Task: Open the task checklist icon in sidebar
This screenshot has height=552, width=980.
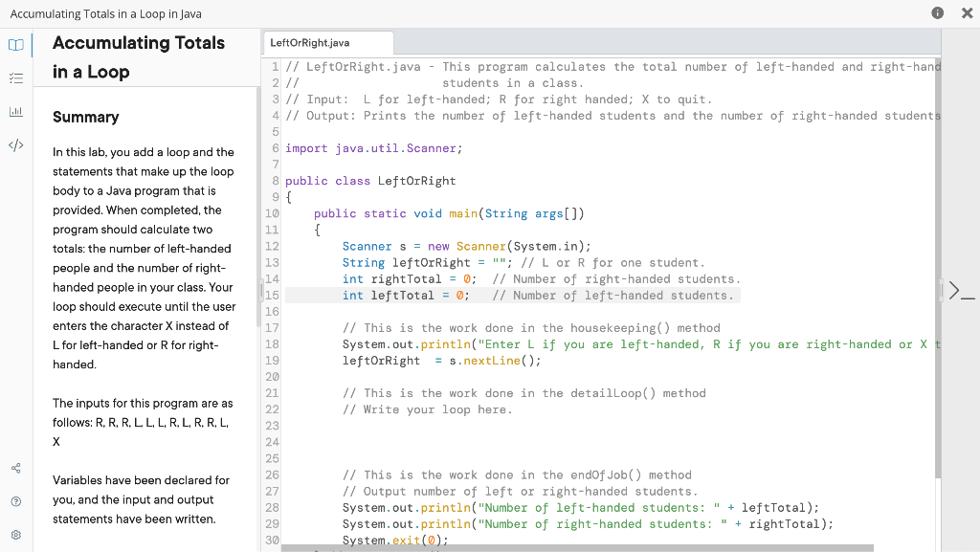Action: [x=16, y=78]
